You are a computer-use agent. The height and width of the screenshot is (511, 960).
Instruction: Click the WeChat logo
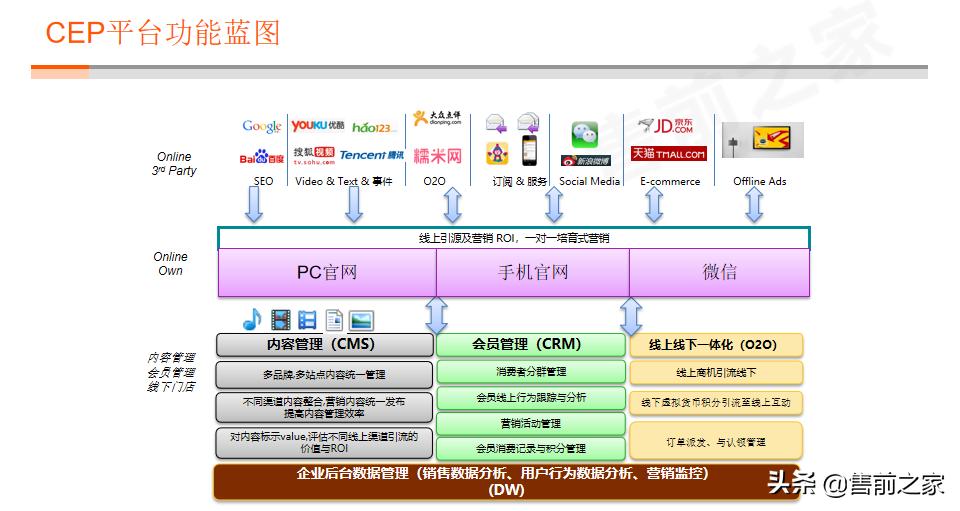point(585,134)
